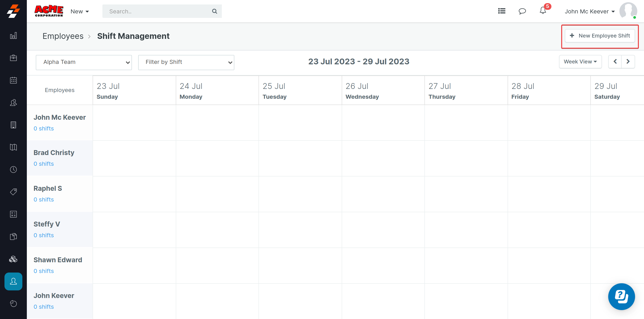
Task: Expand the Week View dropdown
Action: coord(580,62)
